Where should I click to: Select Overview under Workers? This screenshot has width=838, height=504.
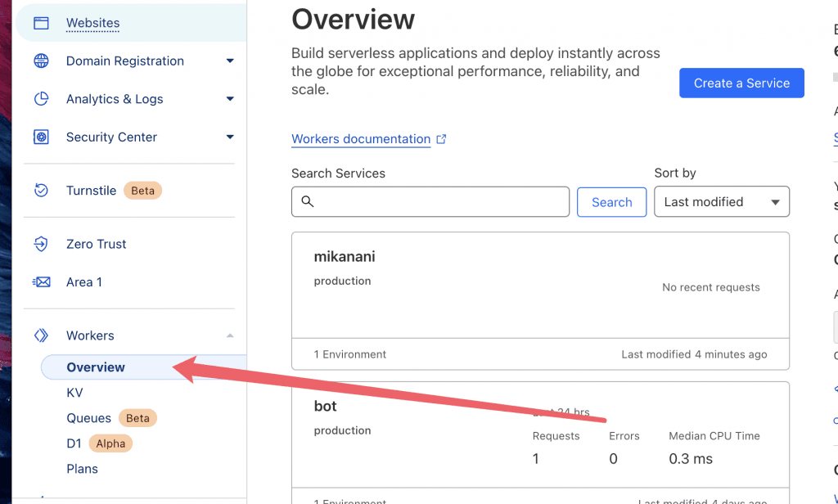[x=143, y=367]
